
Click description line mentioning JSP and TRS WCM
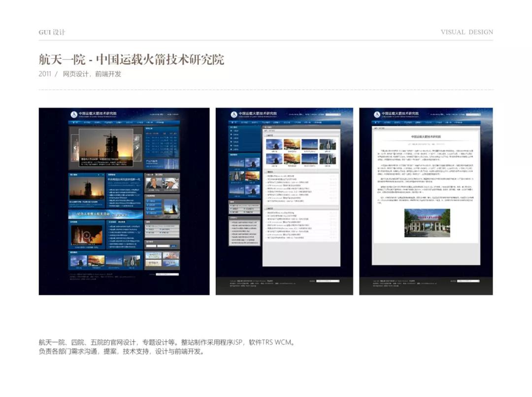166,342
